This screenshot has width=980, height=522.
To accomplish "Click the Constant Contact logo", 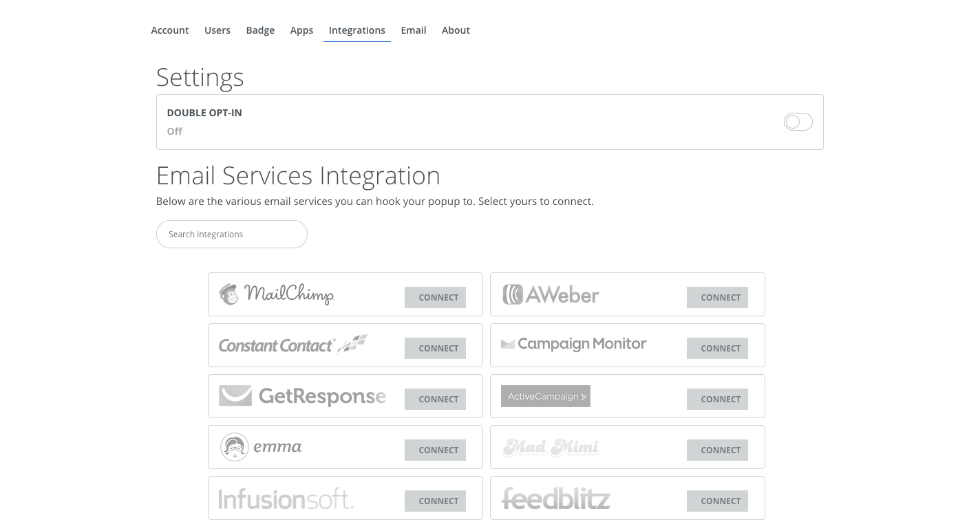I will (x=292, y=345).
